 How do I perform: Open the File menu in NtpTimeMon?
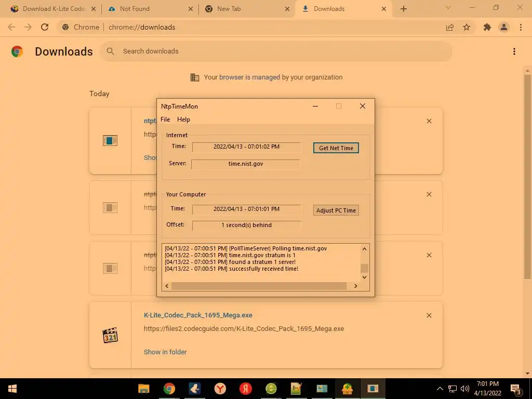[165, 119]
